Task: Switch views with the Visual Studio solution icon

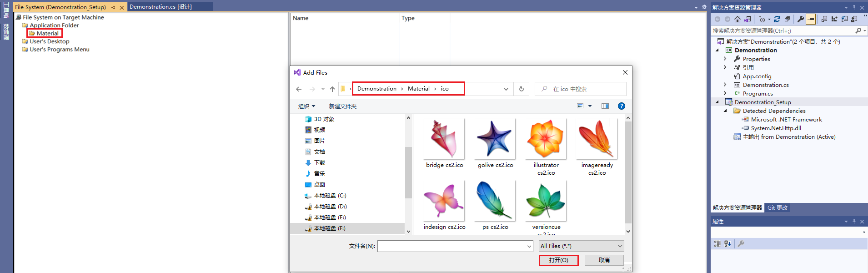Action: [x=748, y=19]
